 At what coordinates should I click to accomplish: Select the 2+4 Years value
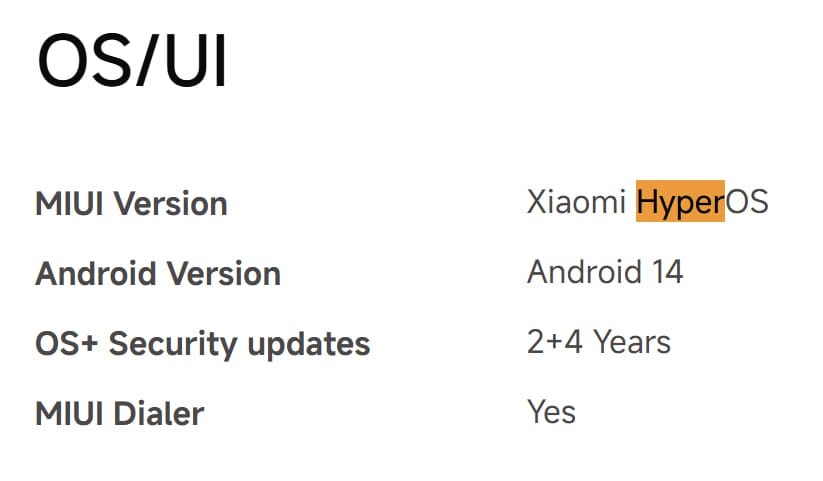tap(598, 342)
